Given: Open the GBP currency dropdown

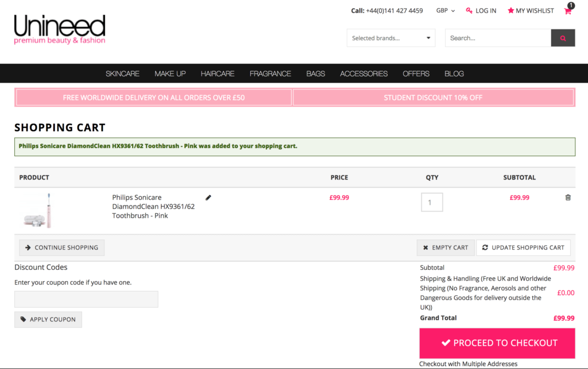Looking at the screenshot, I should coord(446,10).
